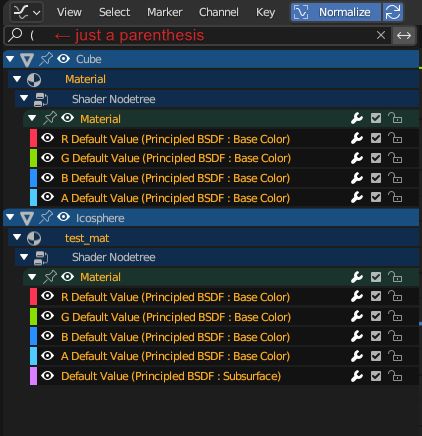Click the auto normalization refresh icon

click(393, 12)
